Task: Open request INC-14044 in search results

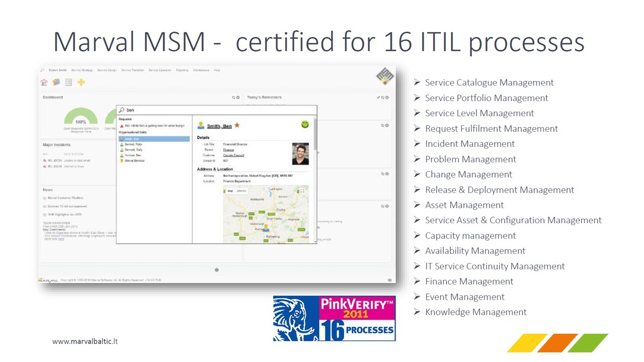Action: [x=155, y=126]
